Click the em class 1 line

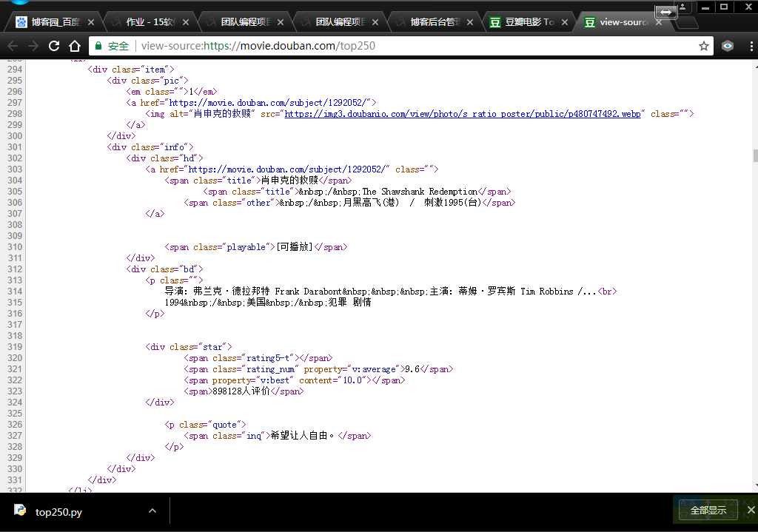coord(172,92)
